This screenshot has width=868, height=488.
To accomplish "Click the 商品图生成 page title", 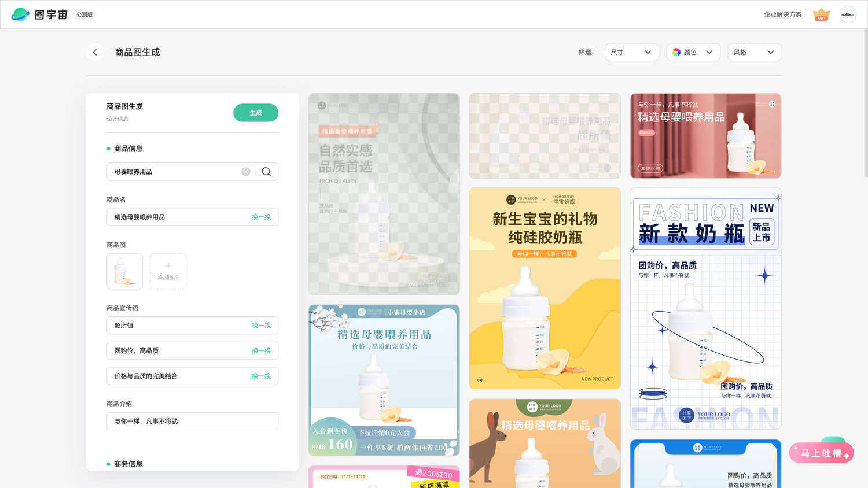I will [137, 52].
